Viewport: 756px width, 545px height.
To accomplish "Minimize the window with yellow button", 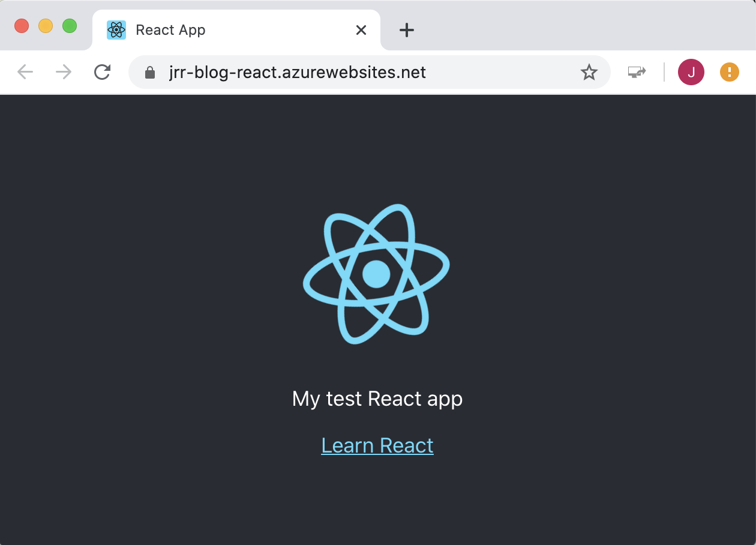I will (x=46, y=26).
